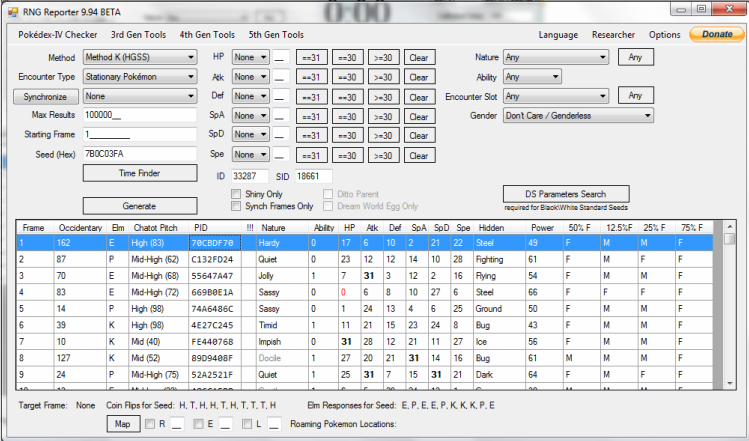Viewport: 749px width, 441px height.
Task: Click the Synchronize button
Action: (45, 97)
